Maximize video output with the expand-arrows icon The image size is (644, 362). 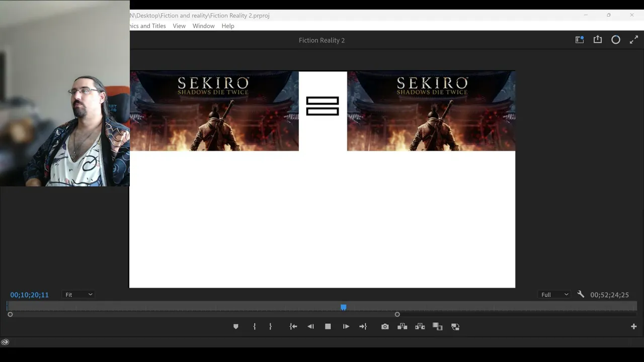pyautogui.click(x=634, y=40)
